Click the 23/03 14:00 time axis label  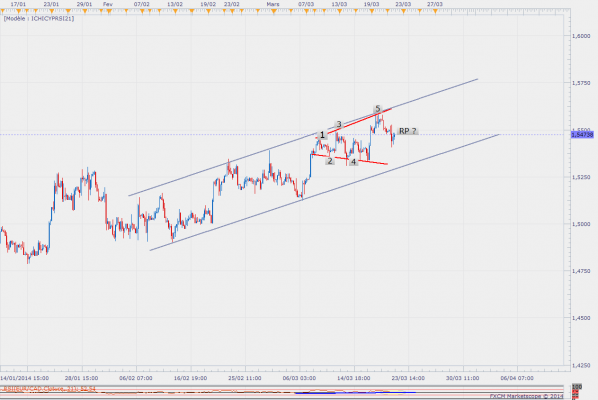(x=408, y=378)
